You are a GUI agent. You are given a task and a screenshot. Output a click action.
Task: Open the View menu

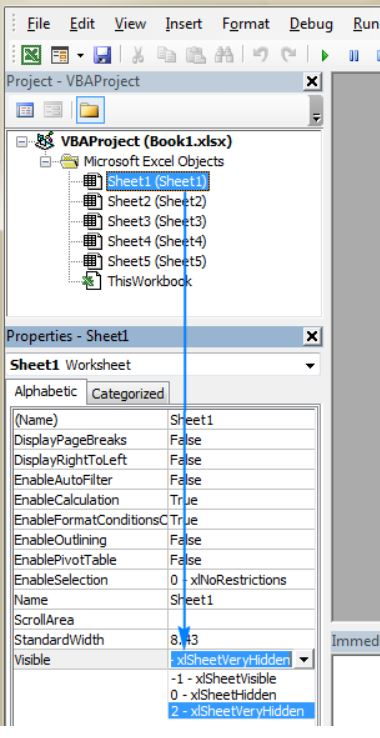130,24
